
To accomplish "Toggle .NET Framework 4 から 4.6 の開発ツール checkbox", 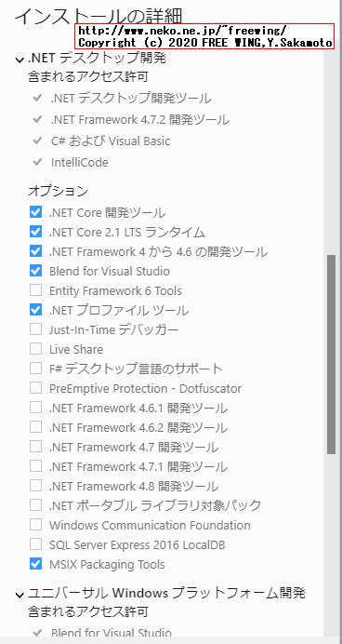I will coord(35,251).
